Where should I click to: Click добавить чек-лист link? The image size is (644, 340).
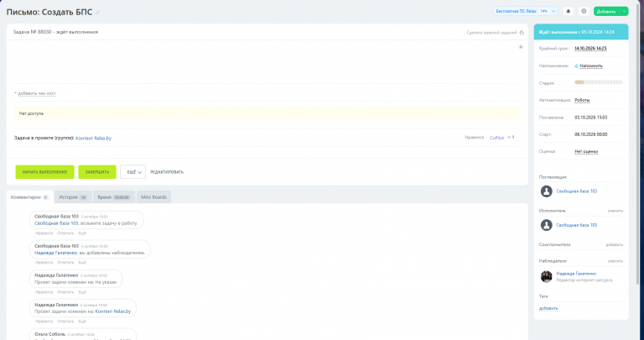pyautogui.click(x=35, y=93)
